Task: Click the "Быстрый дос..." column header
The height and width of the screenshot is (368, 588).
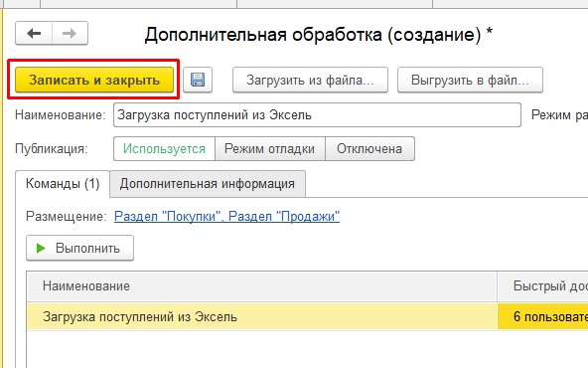Action: [x=542, y=286]
